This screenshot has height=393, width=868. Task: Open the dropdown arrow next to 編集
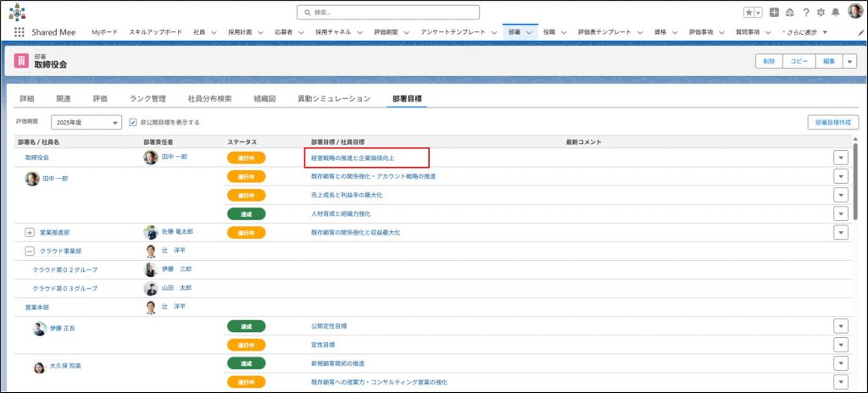coord(850,61)
